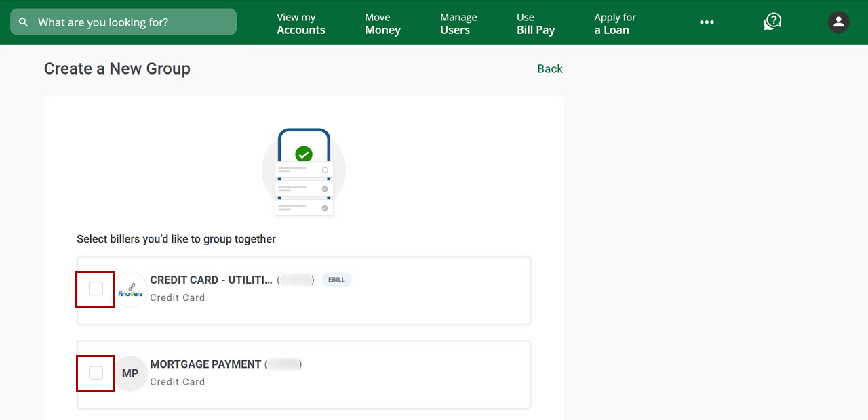Open the Manage Users menu
This screenshot has height=420, width=868.
[x=458, y=24]
